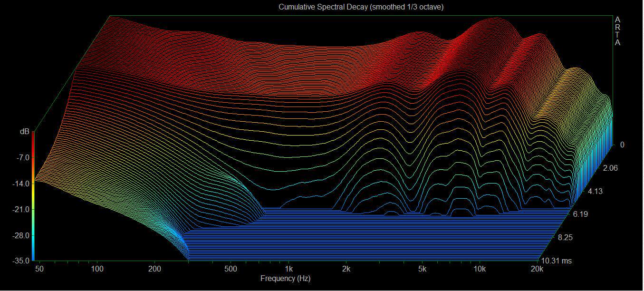Click the 5k frequency axis label
This screenshot has width=644, height=291.
422,269
